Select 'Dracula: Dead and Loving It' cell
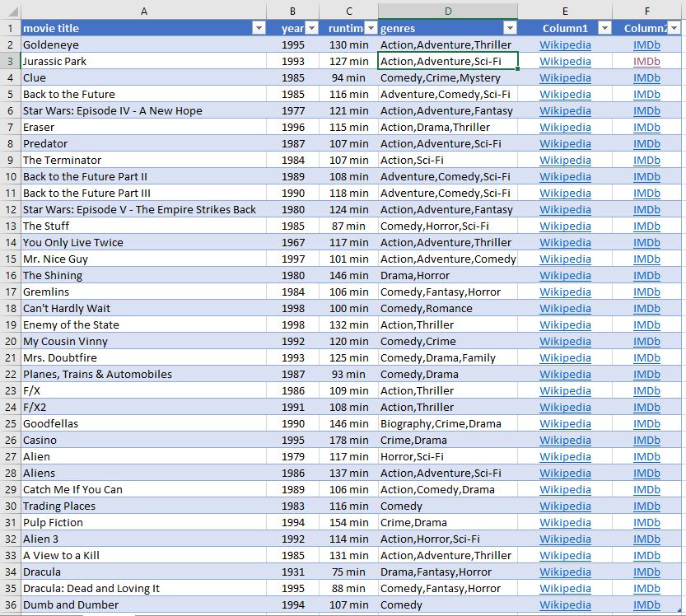 pos(143,589)
